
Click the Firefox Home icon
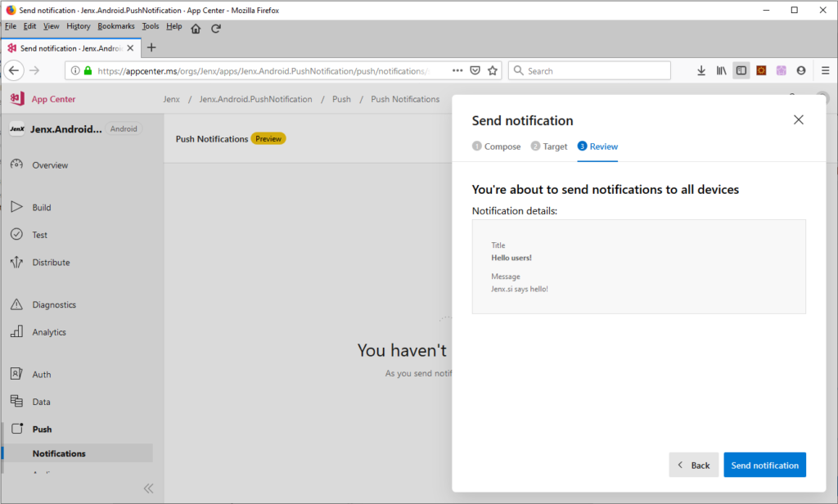[x=196, y=29]
